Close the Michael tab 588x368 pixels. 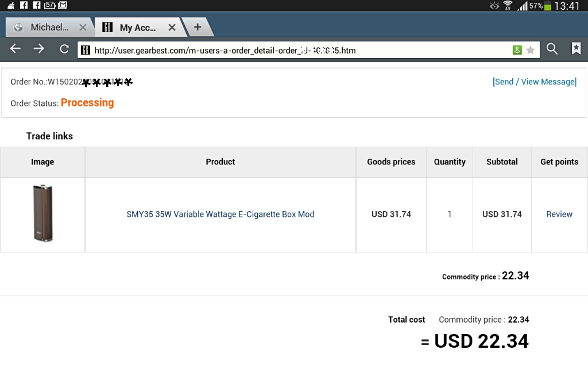pos(83,27)
